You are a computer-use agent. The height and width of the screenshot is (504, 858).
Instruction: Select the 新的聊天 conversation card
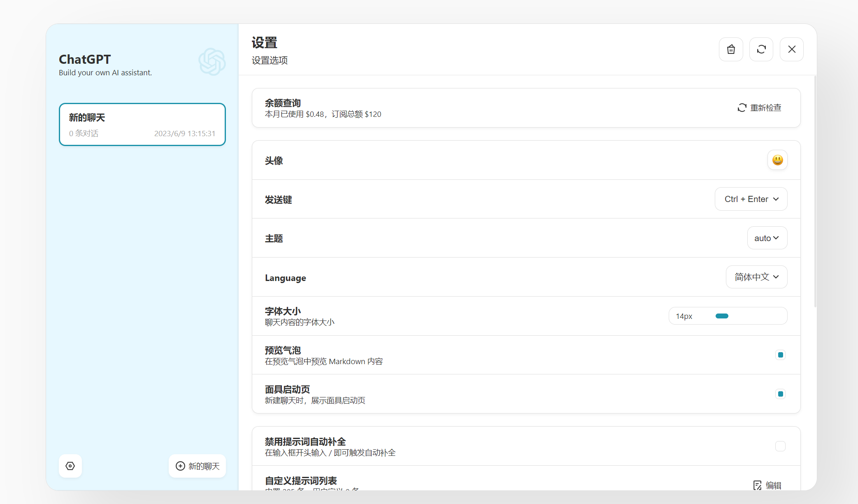[142, 124]
